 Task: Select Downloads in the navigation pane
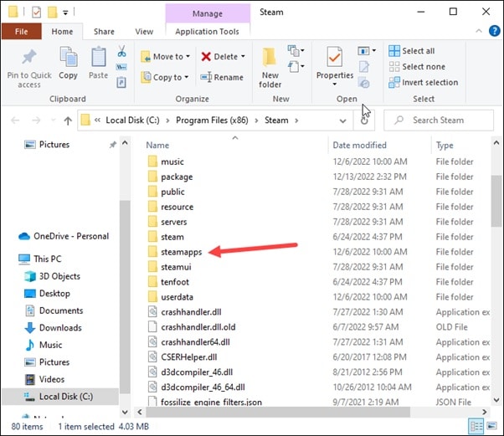click(60, 328)
